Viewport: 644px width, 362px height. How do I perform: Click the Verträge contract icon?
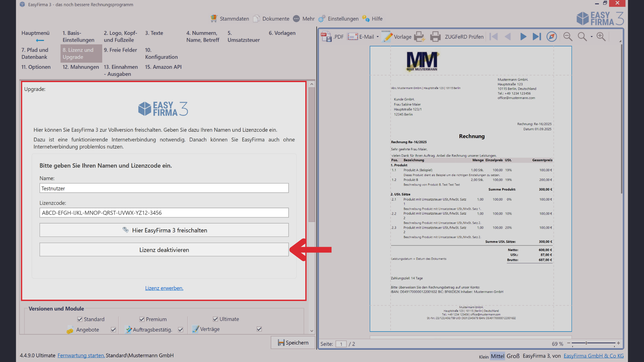195,329
